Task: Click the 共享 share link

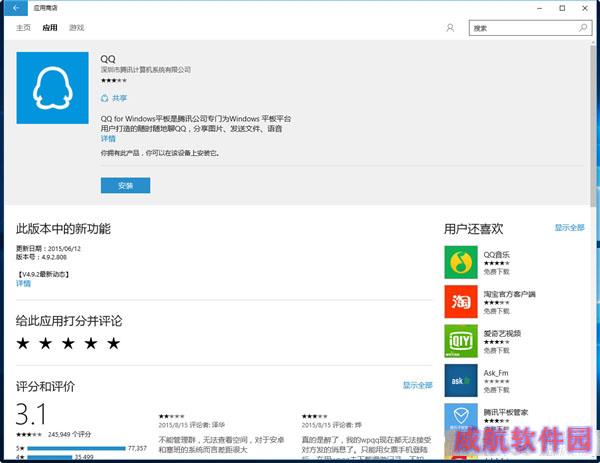Action: (119, 98)
